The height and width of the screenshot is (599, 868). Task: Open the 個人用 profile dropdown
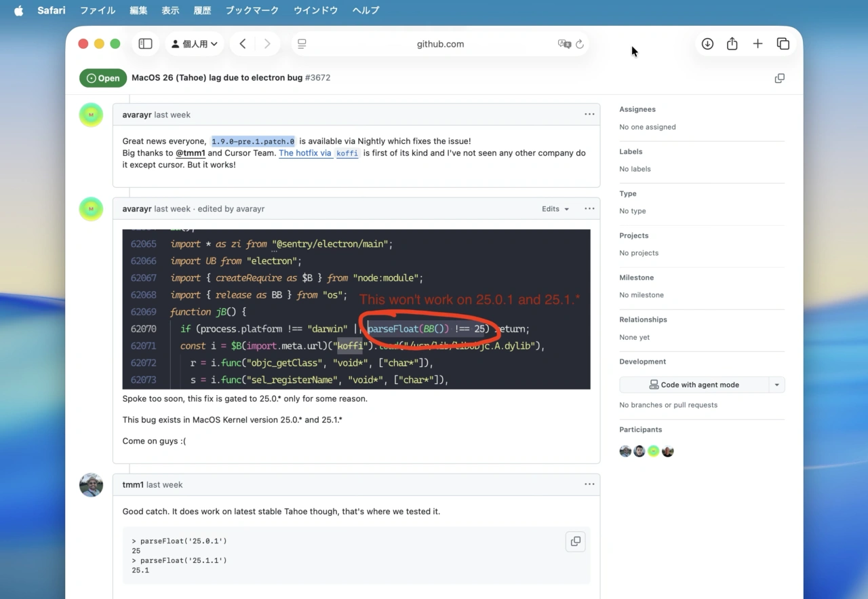[195, 44]
